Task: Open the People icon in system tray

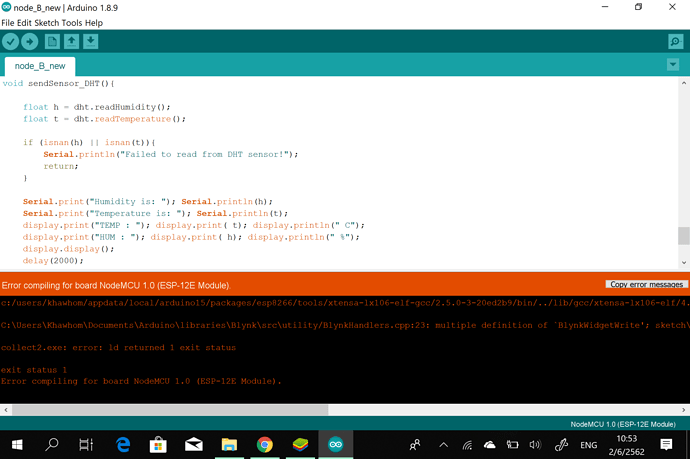Action: pos(415,445)
